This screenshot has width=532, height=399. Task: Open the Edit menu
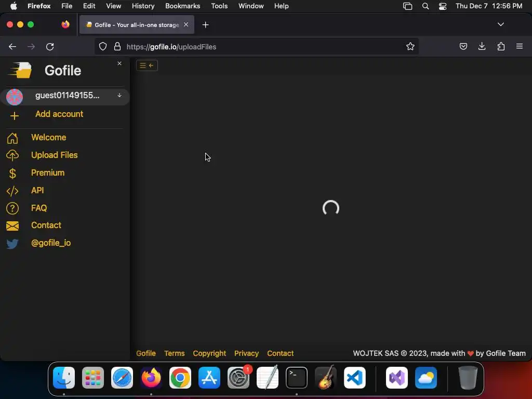[x=89, y=6]
